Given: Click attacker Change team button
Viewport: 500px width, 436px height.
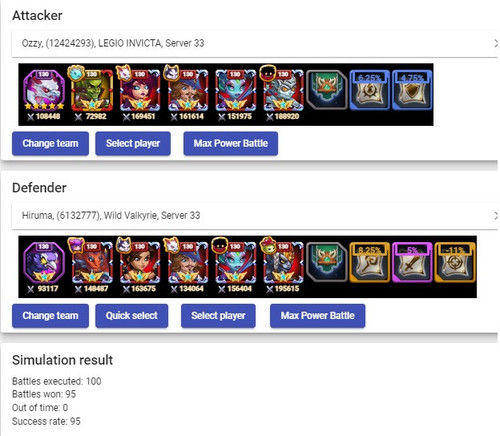Looking at the screenshot, I should pyautogui.click(x=50, y=143).
